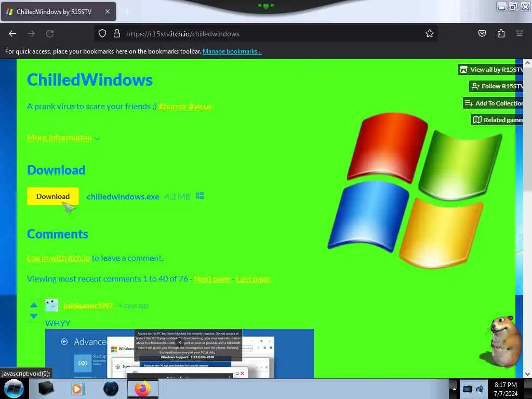Image resolution: width=532 pixels, height=399 pixels.
Task: Click View all by R15STV button
Action: click(490, 70)
